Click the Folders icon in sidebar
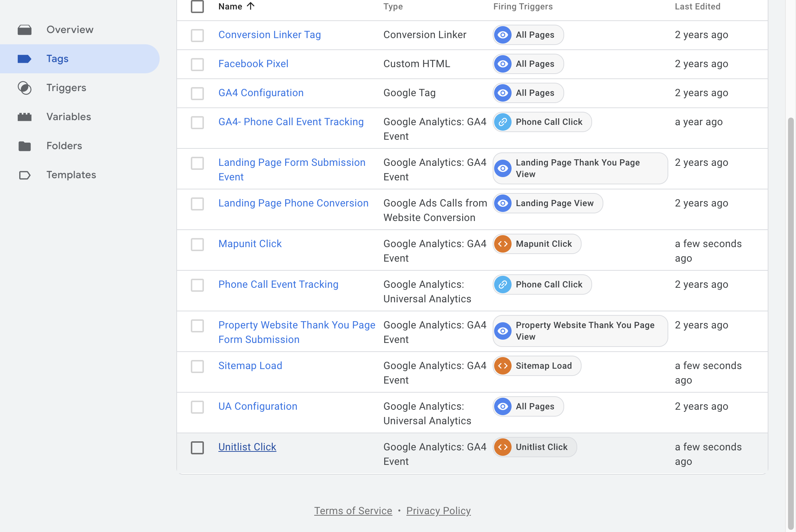796x532 pixels. 25,146
